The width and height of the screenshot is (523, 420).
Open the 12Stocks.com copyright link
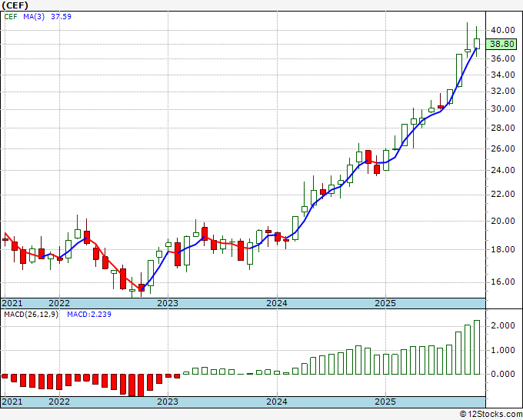coord(491,414)
